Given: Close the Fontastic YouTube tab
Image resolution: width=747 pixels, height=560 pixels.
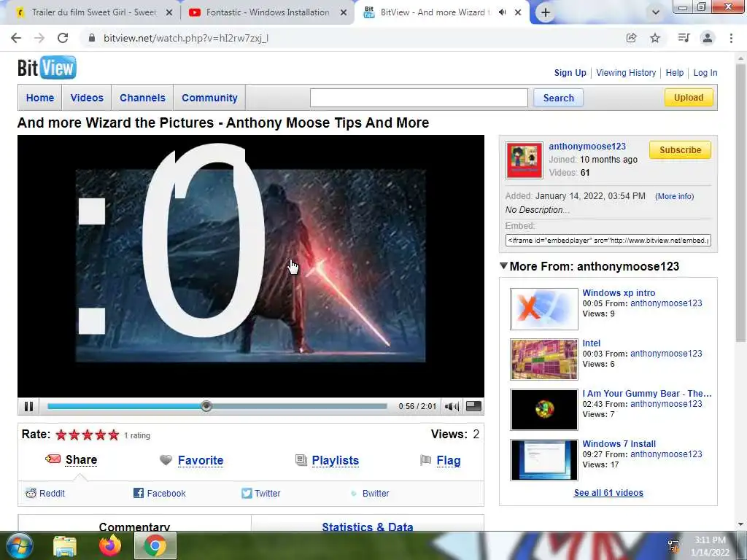Looking at the screenshot, I should pyautogui.click(x=344, y=13).
